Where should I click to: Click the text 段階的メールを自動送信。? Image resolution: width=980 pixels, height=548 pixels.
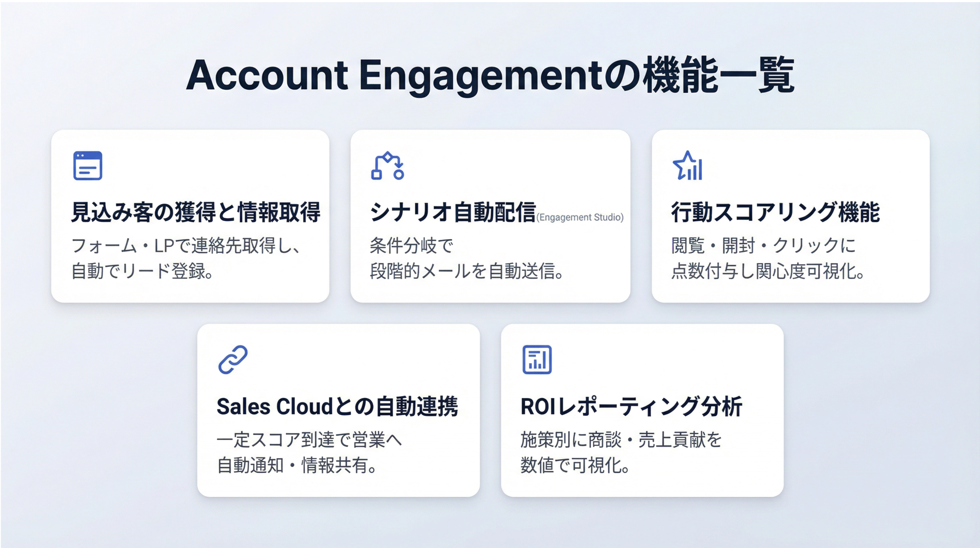(467, 271)
